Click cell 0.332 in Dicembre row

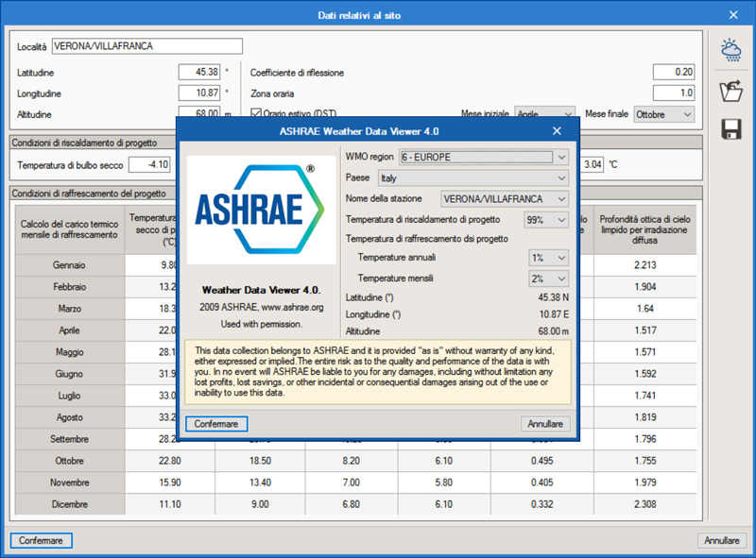pyautogui.click(x=541, y=504)
